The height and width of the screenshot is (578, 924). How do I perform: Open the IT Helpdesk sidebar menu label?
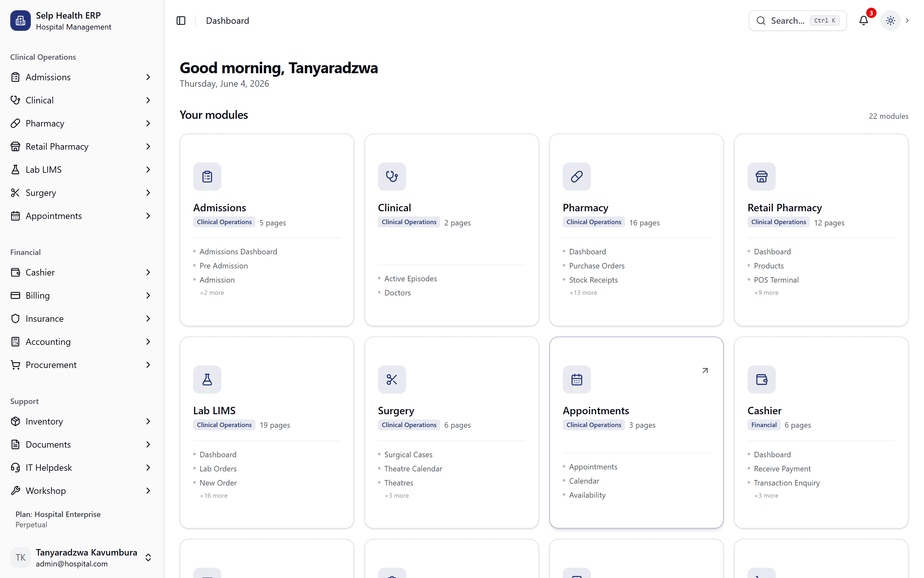click(48, 468)
